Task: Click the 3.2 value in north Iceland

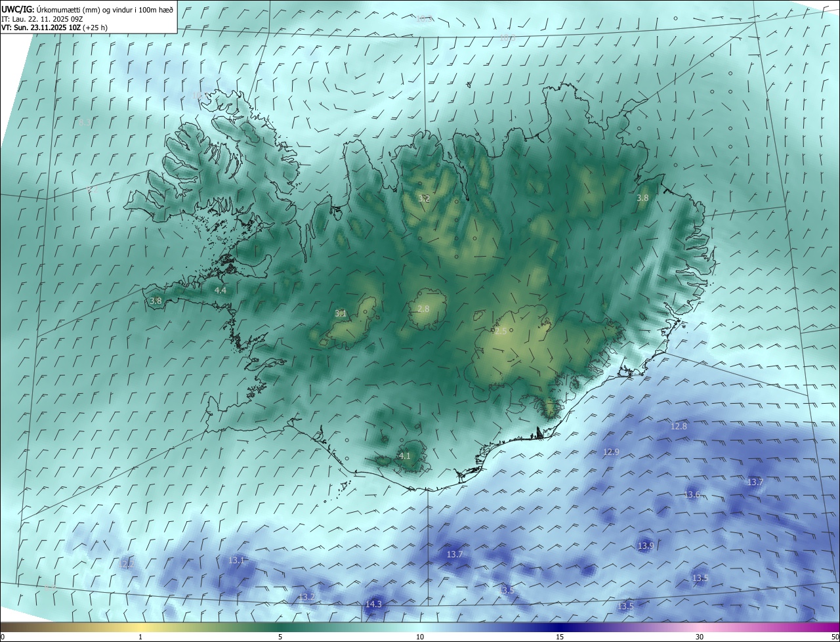Action: coord(424,198)
